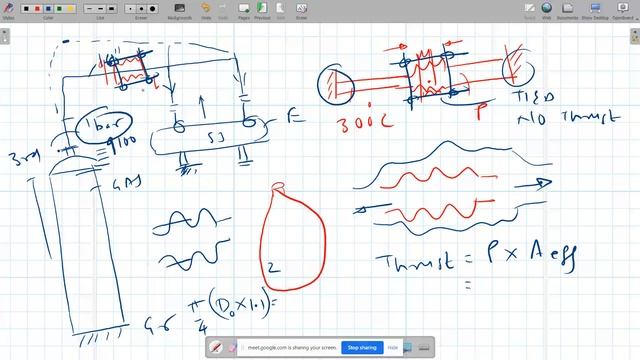Add a new page with Pages
This screenshot has width=640, height=360.
[244, 10]
